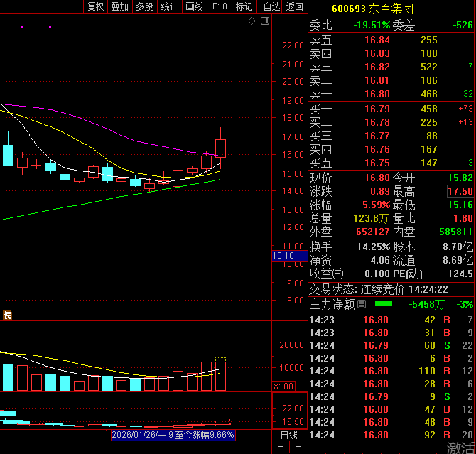The image size is (476, 454).
Task: Click PE(动) value 124.5
Action: (x=460, y=274)
